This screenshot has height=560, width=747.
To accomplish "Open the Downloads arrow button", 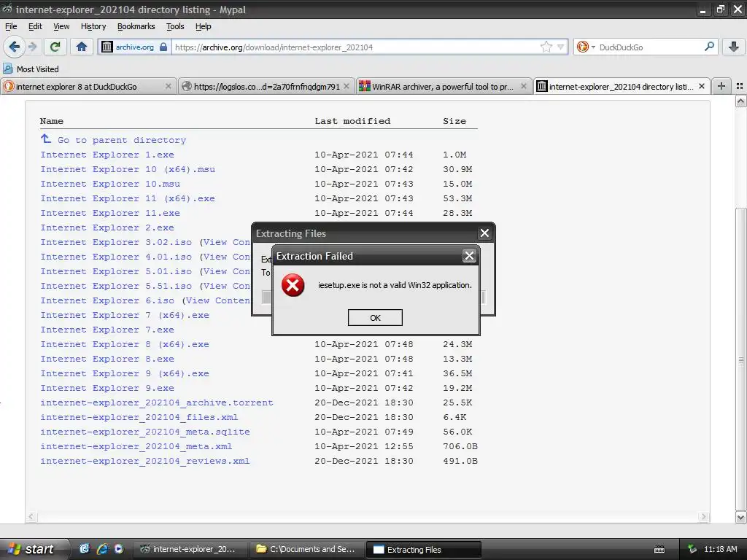I will coord(733,47).
